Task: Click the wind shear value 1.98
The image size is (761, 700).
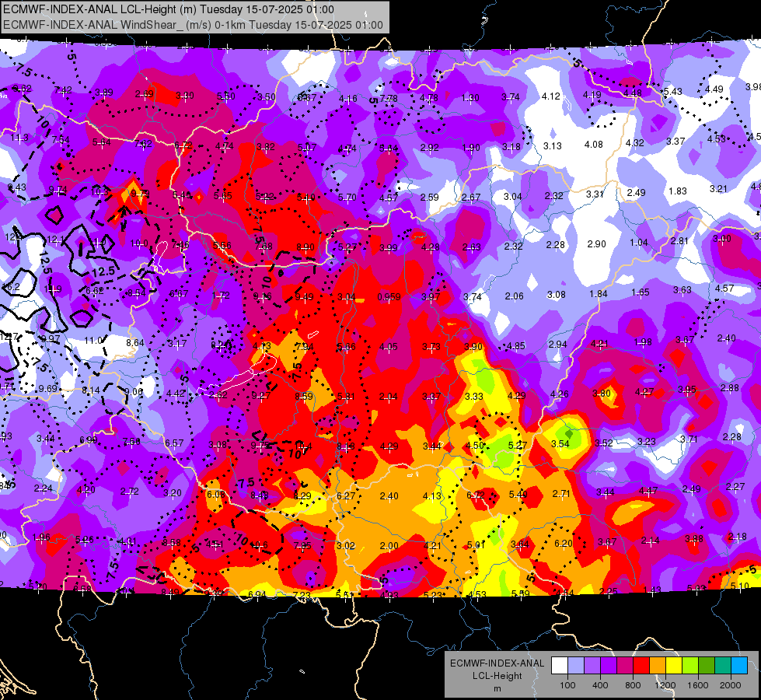Action: (643, 342)
